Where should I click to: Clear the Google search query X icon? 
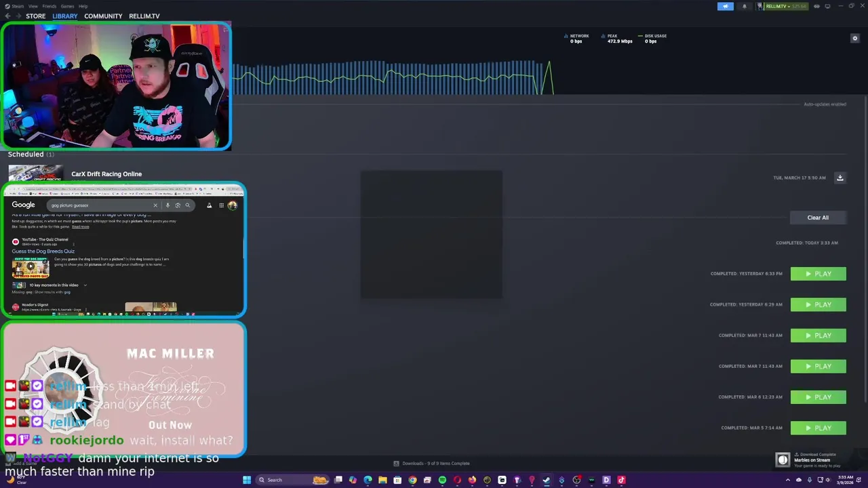(155, 205)
